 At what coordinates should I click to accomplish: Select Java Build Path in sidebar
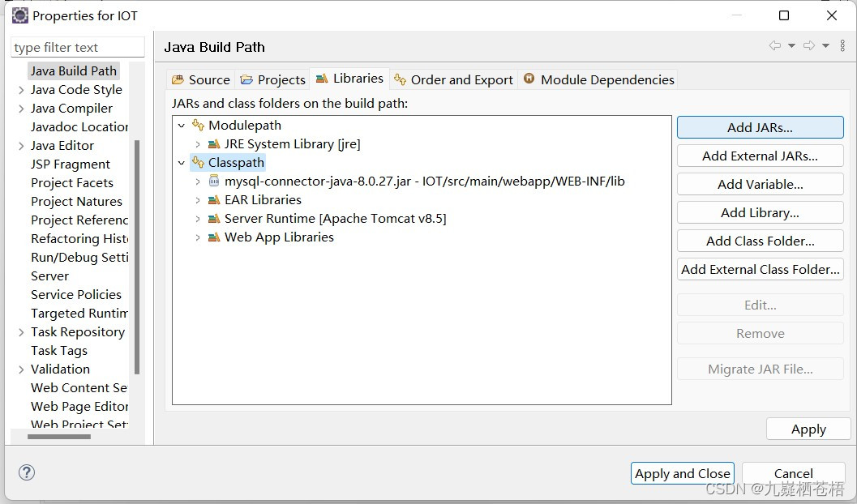(73, 71)
